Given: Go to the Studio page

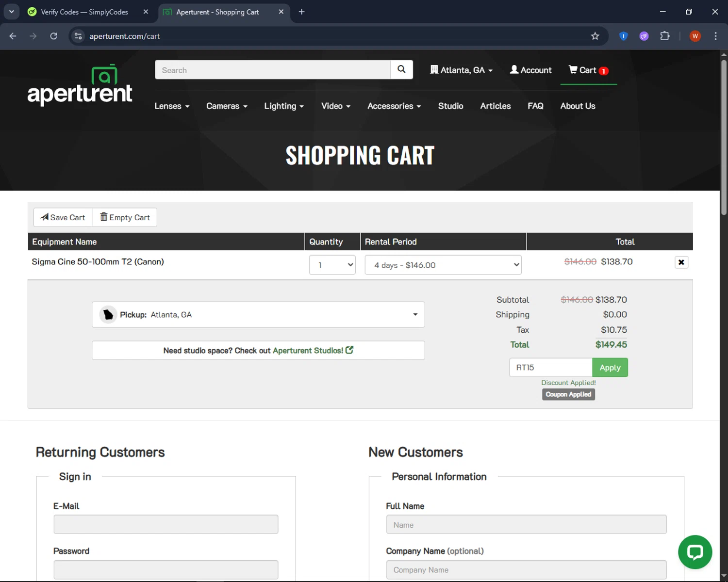Looking at the screenshot, I should tap(450, 106).
